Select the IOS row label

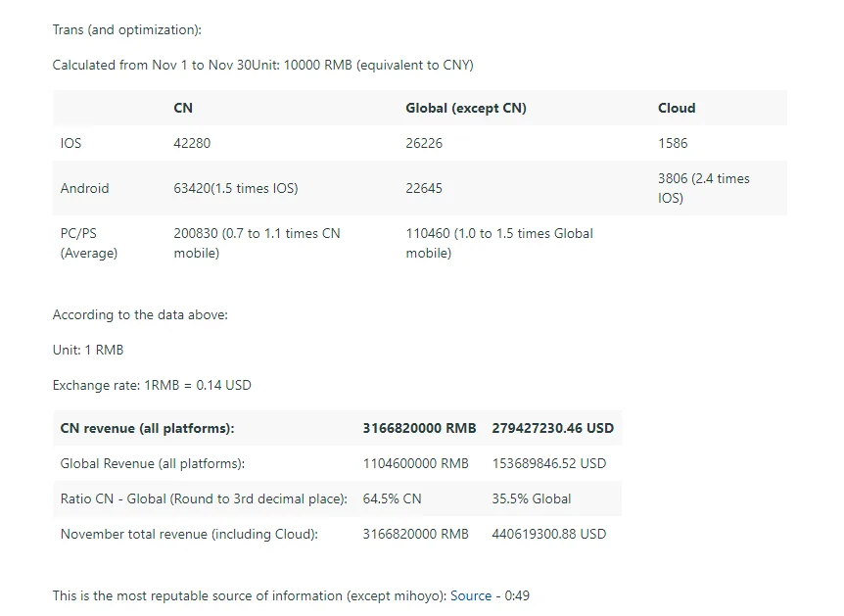pos(71,143)
